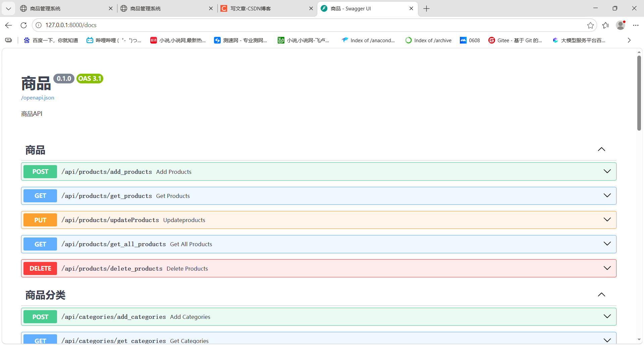
Task: Click the /api/products/updateProducts path
Action: pos(110,220)
